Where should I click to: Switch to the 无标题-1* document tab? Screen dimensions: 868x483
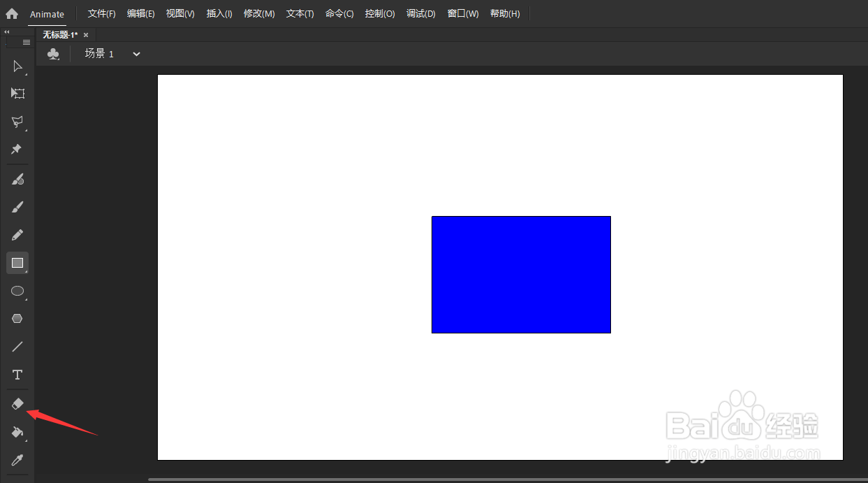[x=60, y=34]
